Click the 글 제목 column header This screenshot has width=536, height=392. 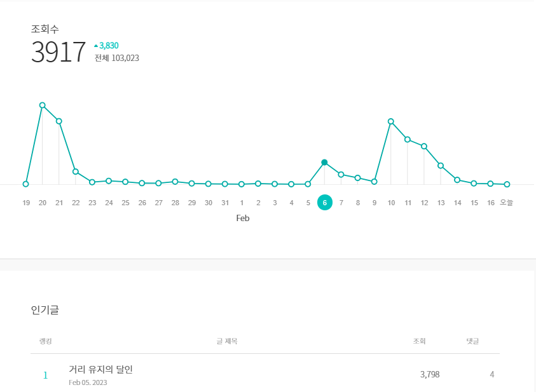(226, 342)
